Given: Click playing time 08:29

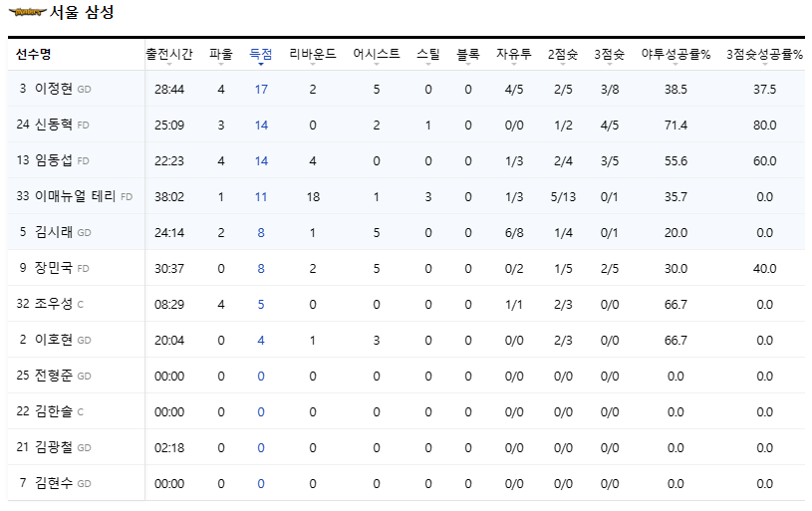Looking at the screenshot, I should point(169,305).
